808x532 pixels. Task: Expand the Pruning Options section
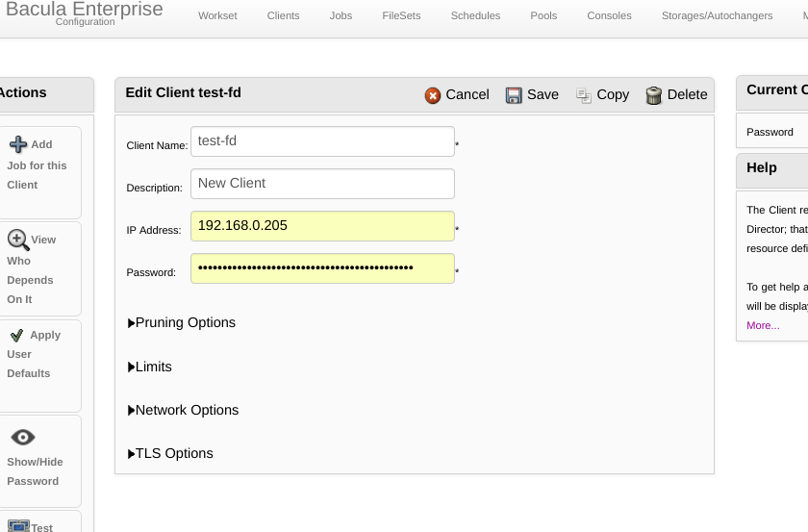(182, 322)
